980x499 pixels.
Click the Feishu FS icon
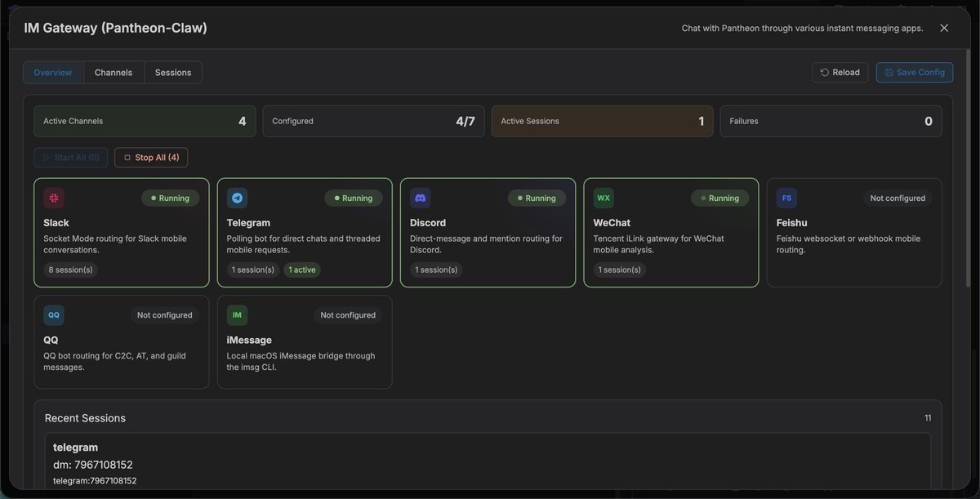(x=786, y=198)
